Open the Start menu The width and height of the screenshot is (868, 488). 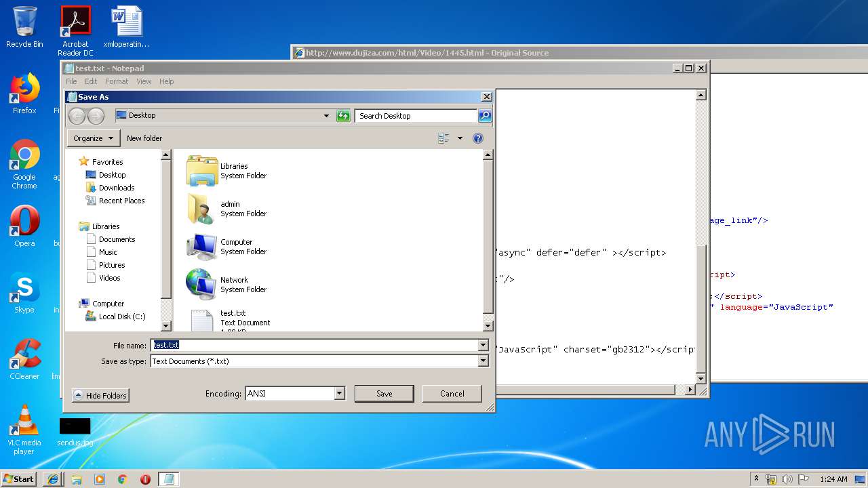[19, 479]
